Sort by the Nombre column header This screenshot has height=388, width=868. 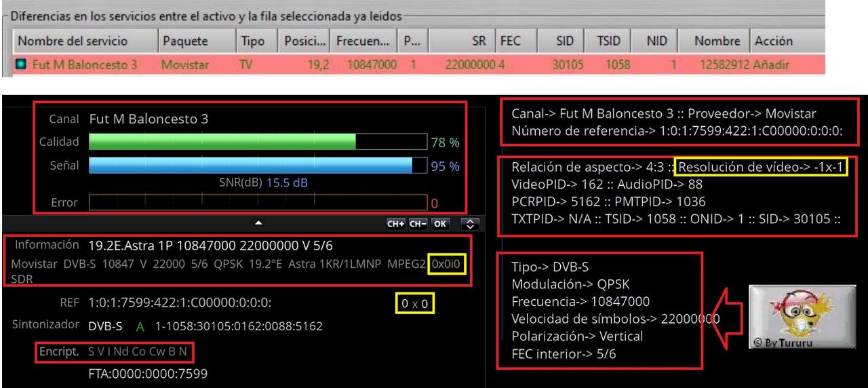(715, 41)
